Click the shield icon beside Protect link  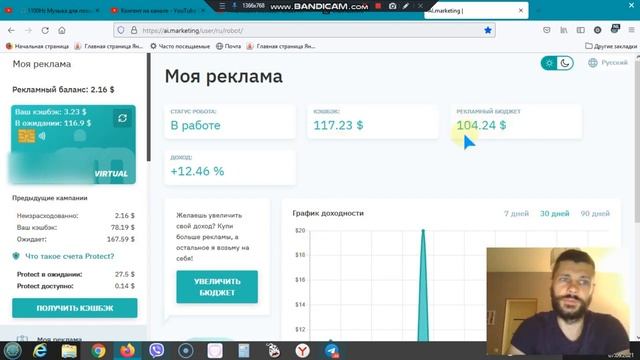click(16, 256)
